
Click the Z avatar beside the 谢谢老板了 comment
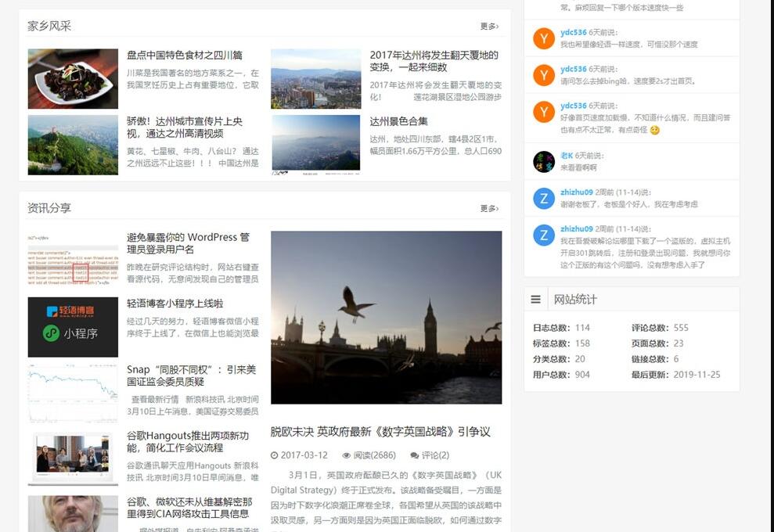(x=544, y=198)
